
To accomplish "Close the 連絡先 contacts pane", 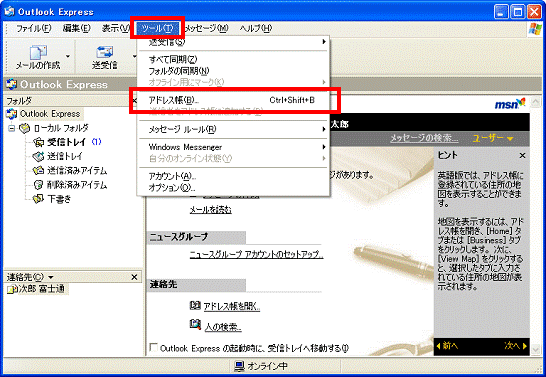I will [134, 277].
